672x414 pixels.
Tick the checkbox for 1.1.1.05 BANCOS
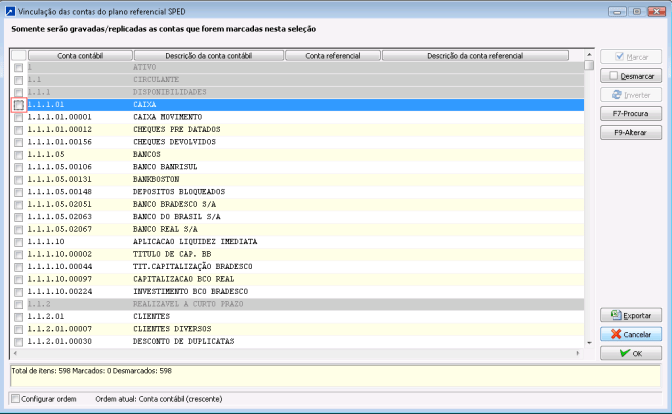[18, 155]
